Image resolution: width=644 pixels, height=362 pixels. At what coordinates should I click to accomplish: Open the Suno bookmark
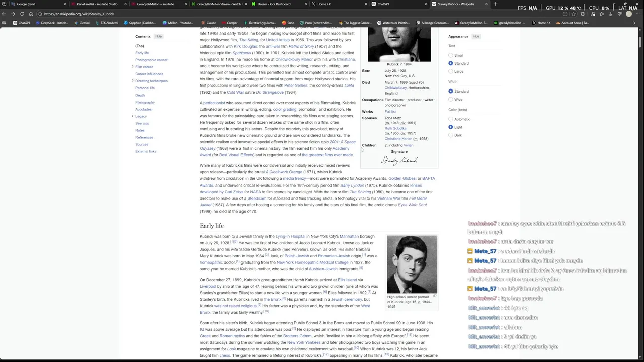288,23
